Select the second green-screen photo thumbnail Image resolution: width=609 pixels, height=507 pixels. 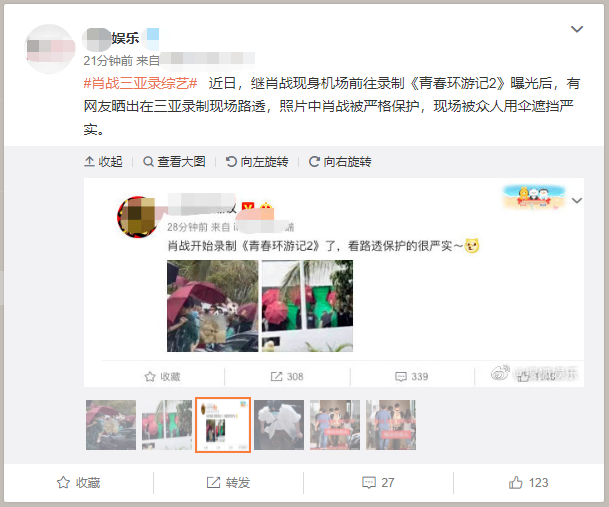(167, 425)
